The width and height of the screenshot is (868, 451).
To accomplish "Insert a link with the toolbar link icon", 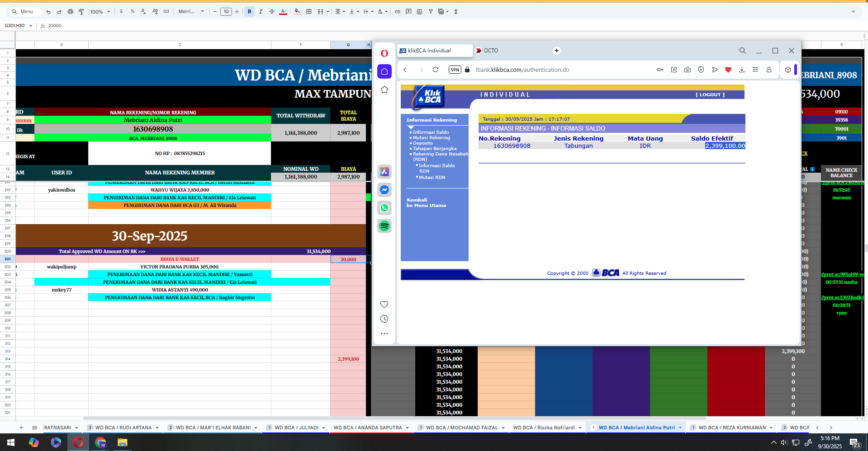I will coord(398,12).
